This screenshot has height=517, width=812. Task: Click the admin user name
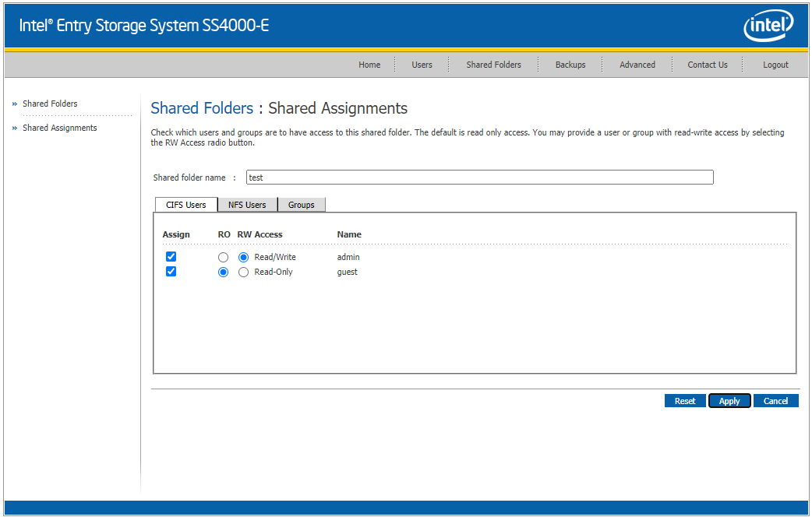(348, 257)
